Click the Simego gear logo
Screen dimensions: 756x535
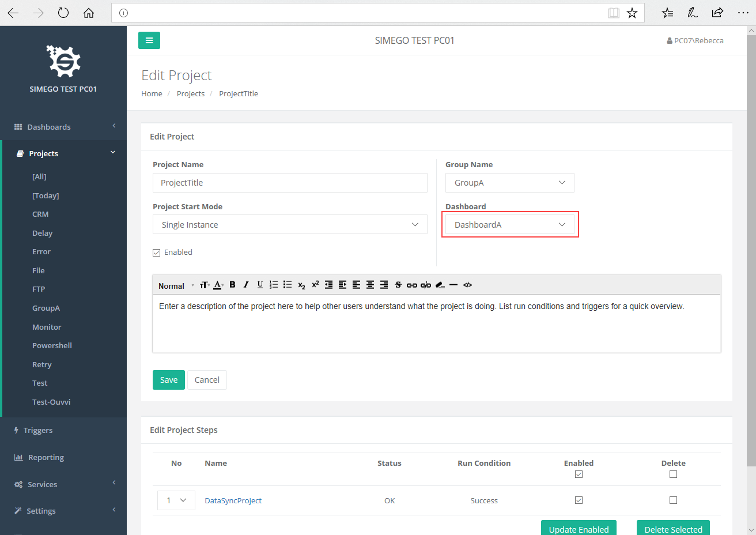point(63,61)
